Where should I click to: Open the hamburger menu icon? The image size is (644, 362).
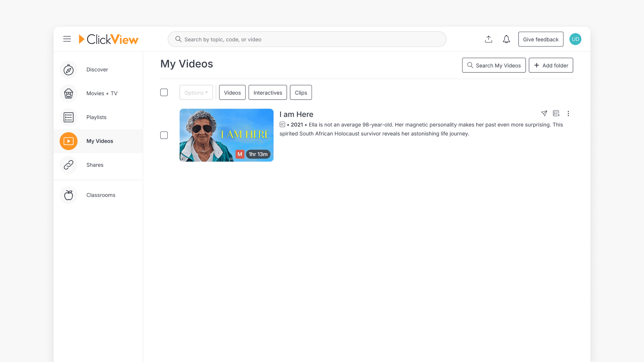67,39
